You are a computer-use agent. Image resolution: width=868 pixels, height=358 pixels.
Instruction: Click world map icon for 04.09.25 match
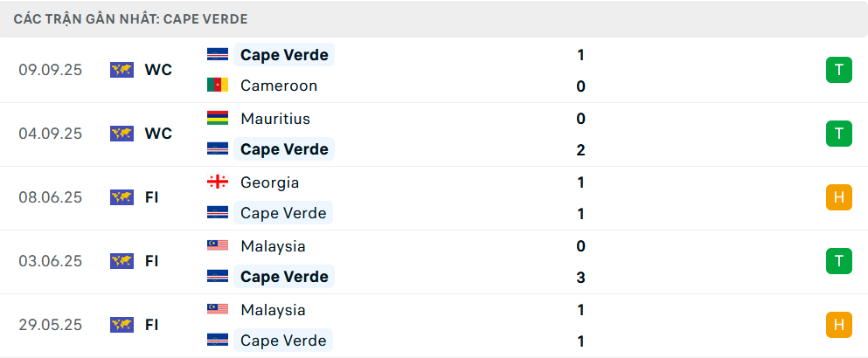click(122, 134)
